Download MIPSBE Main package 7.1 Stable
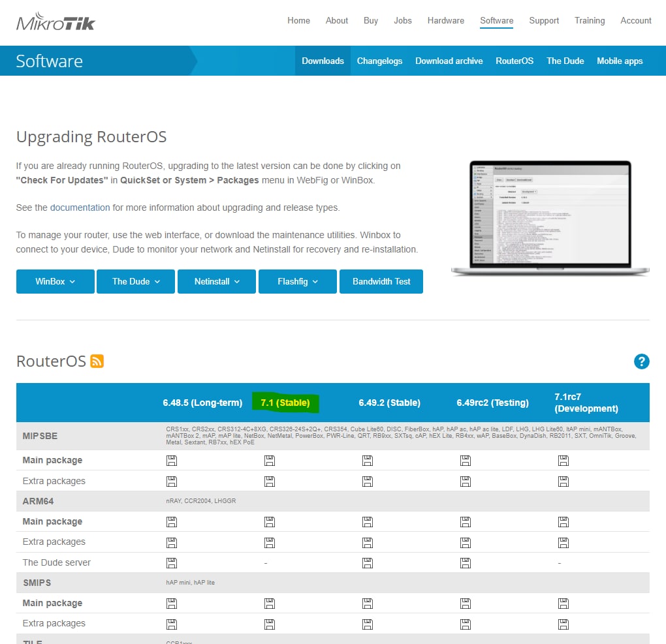This screenshot has width=666, height=644. click(270, 461)
